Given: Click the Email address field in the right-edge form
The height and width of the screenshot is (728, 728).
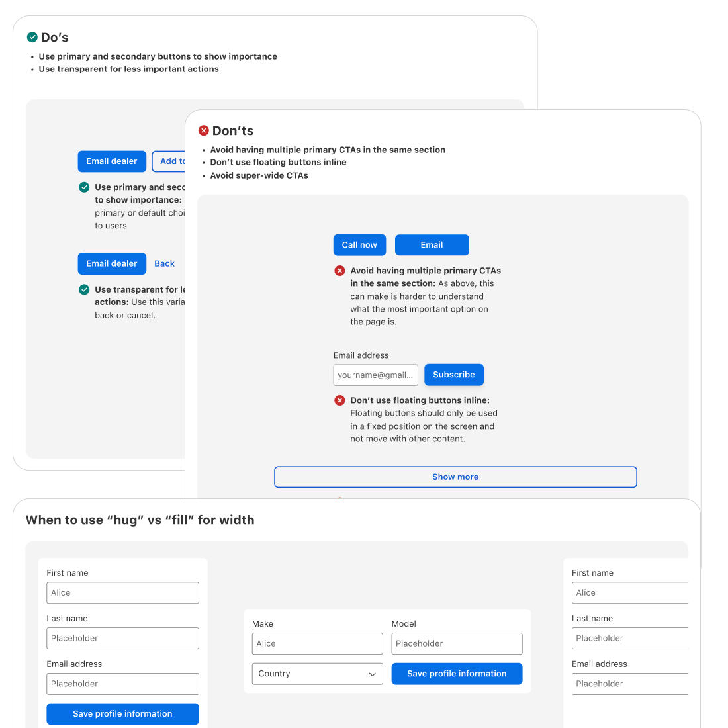Looking at the screenshot, I should point(630,684).
